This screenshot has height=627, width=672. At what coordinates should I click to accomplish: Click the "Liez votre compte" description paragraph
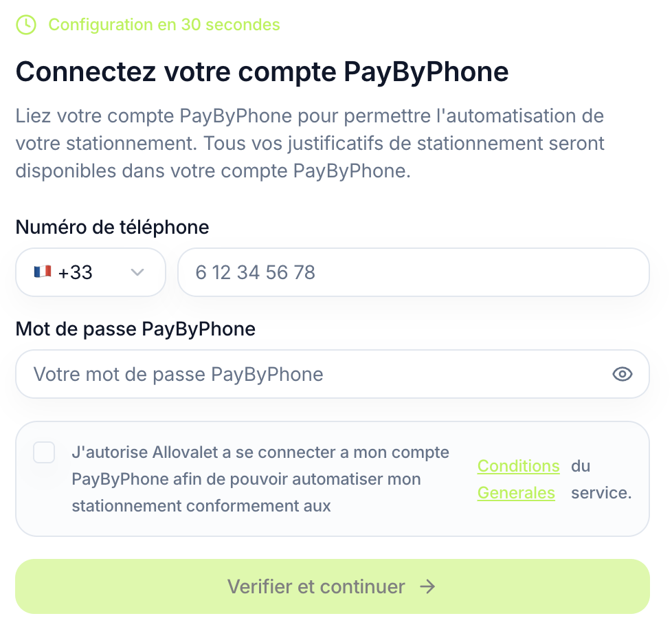(309, 143)
